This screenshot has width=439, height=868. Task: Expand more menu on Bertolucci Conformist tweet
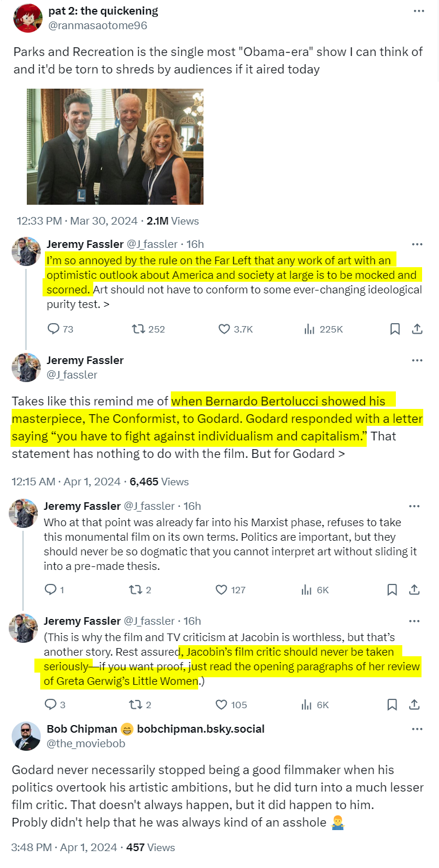pyautogui.click(x=417, y=360)
